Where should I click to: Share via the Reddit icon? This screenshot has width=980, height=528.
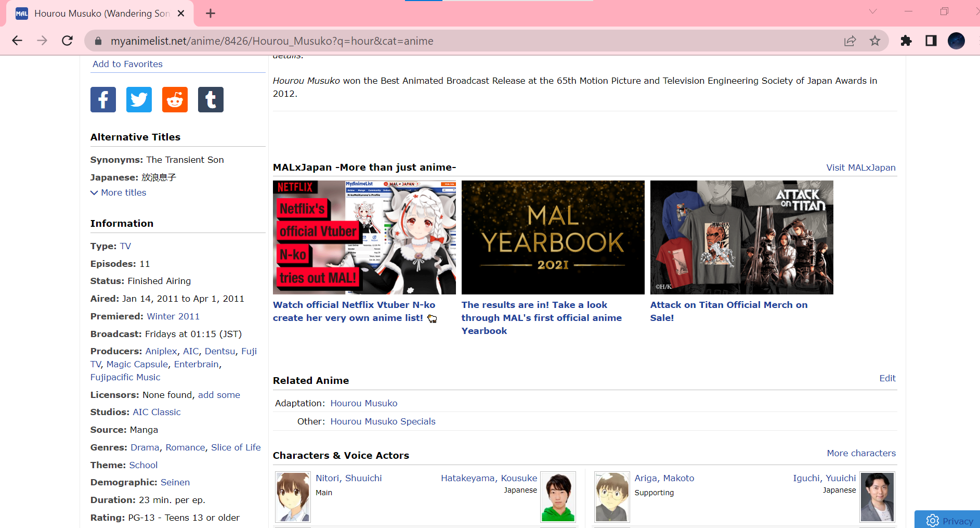(x=175, y=99)
